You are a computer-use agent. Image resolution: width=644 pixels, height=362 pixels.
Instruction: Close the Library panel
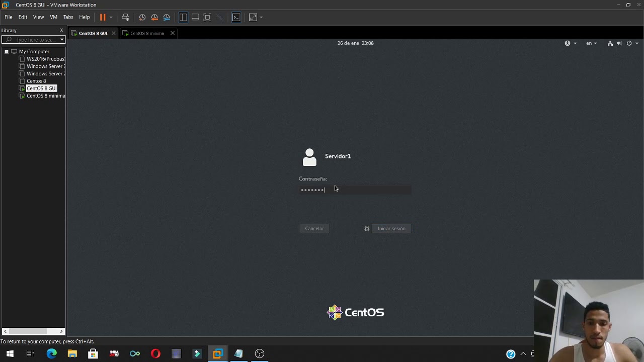tap(61, 30)
